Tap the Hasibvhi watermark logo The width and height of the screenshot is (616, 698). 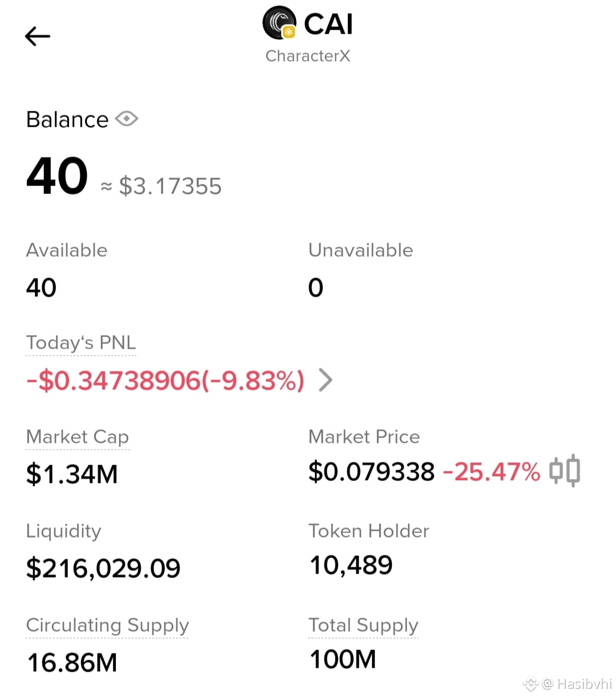(531, 683)
